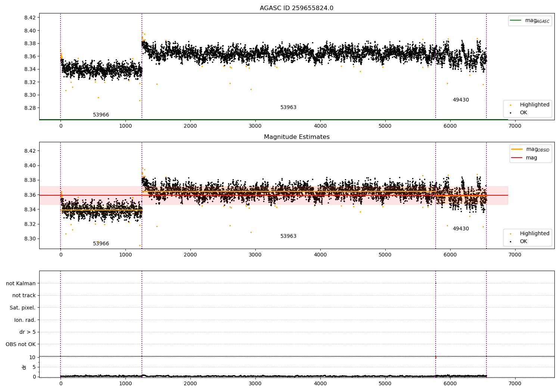
Task: Select the 'Magnitude Estimates' title
Action: pyautogui.click(x=296, y=137)
